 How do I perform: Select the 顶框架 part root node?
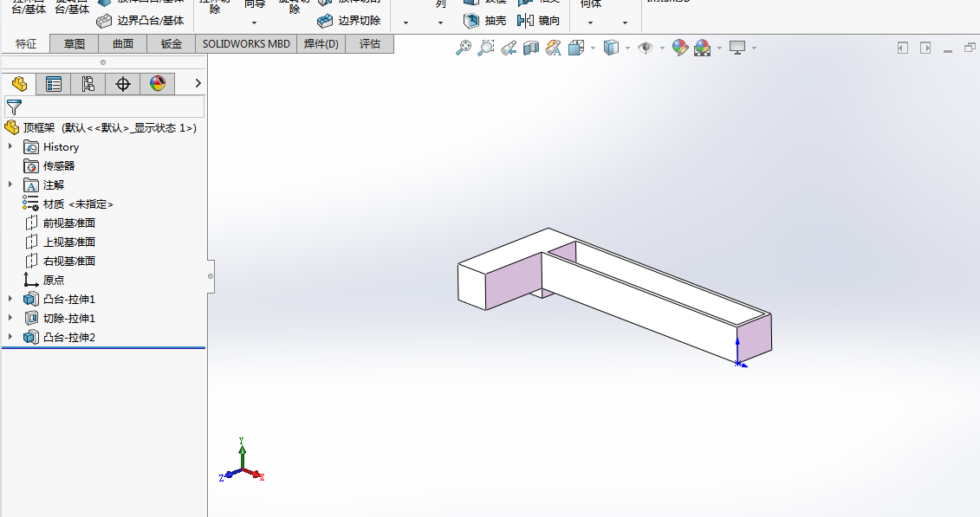(101, 128)
